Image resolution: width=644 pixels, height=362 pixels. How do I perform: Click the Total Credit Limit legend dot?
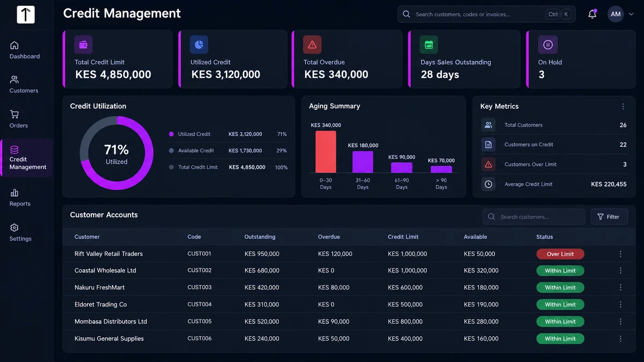point(171,167)
